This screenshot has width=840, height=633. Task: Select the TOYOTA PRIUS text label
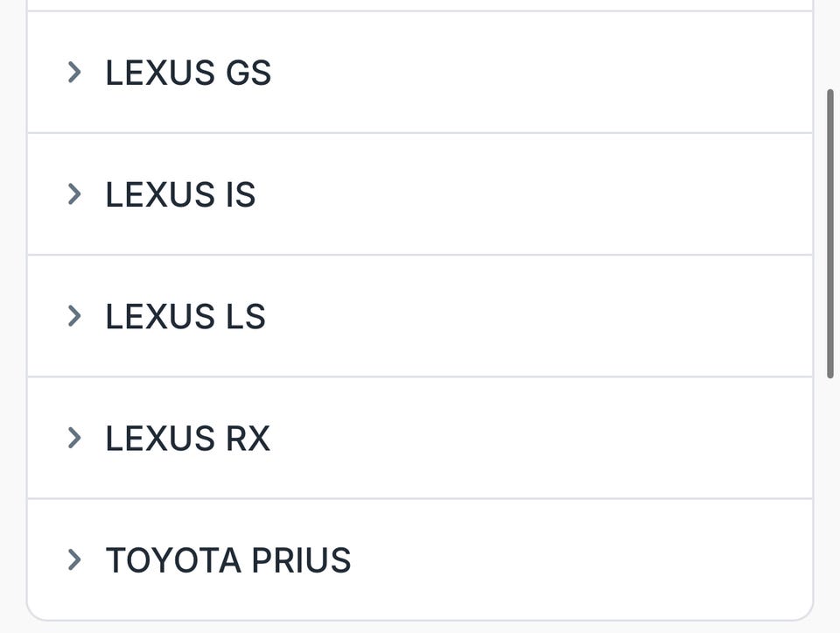(x=228, y=559)
